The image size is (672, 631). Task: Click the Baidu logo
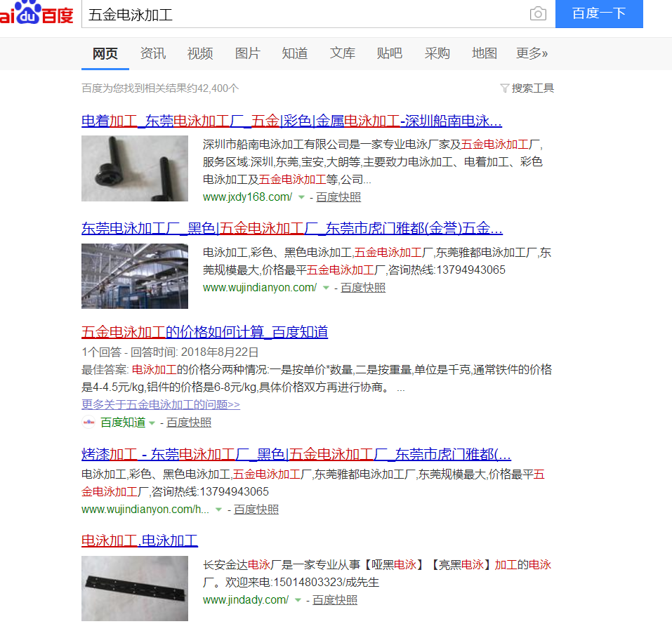(37, 13)
